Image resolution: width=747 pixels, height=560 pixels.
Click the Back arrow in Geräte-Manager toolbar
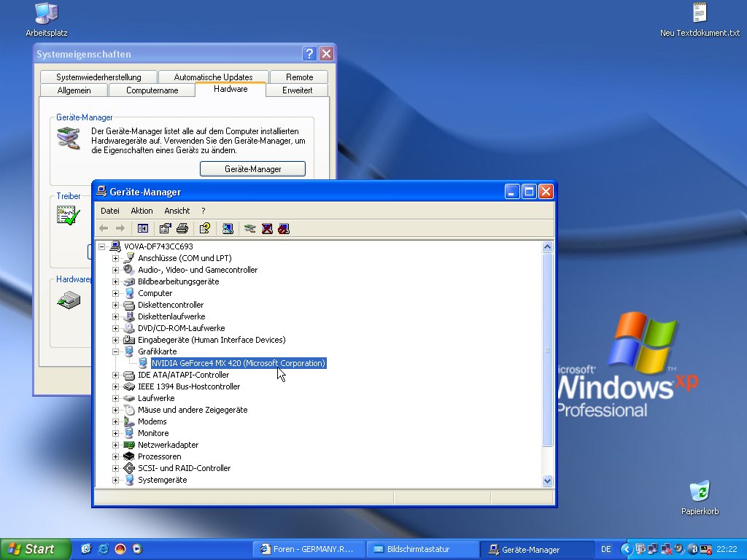104,228
